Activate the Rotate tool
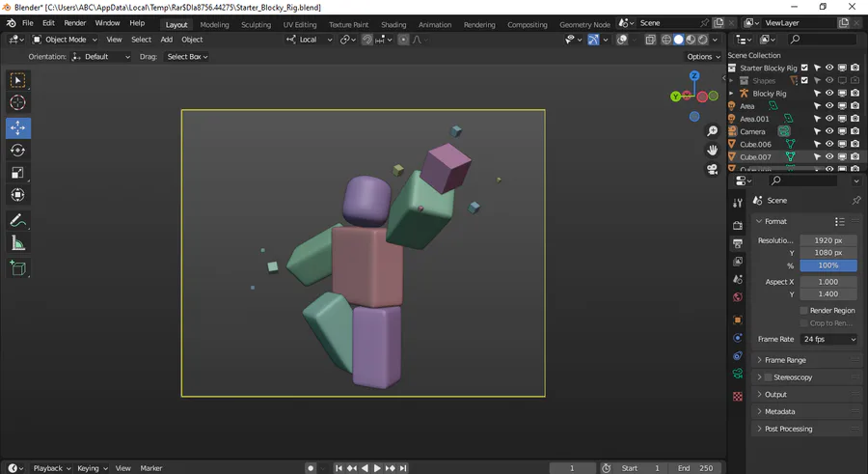The height and width of the screenshot is (474, 868). 18,151
